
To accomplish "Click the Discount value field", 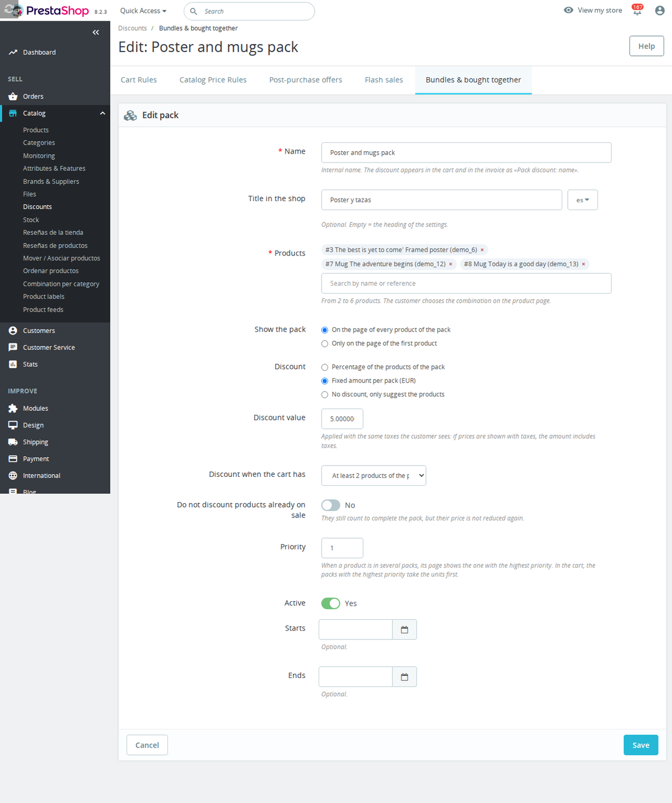I will click(342, 419).
